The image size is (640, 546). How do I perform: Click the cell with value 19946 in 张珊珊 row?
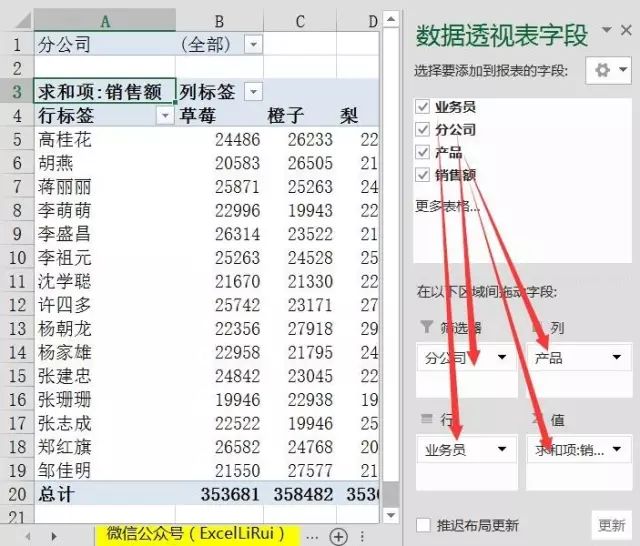(220, 400)
